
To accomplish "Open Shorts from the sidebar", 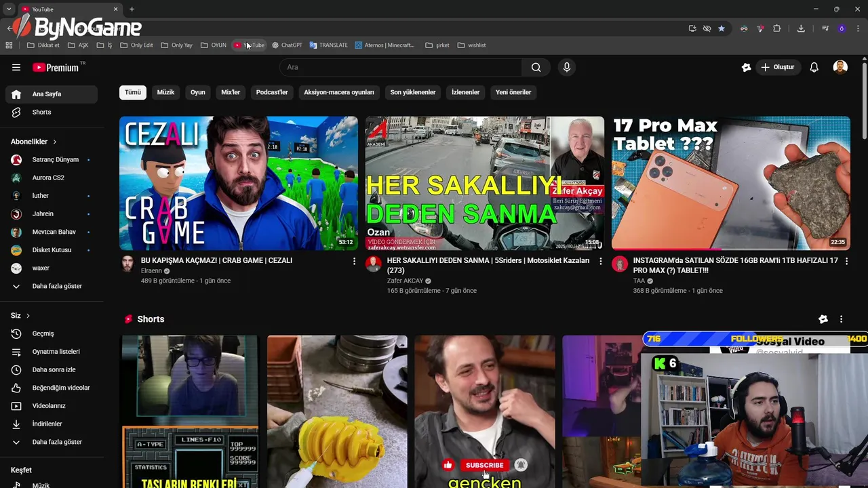I will [51, 113].
